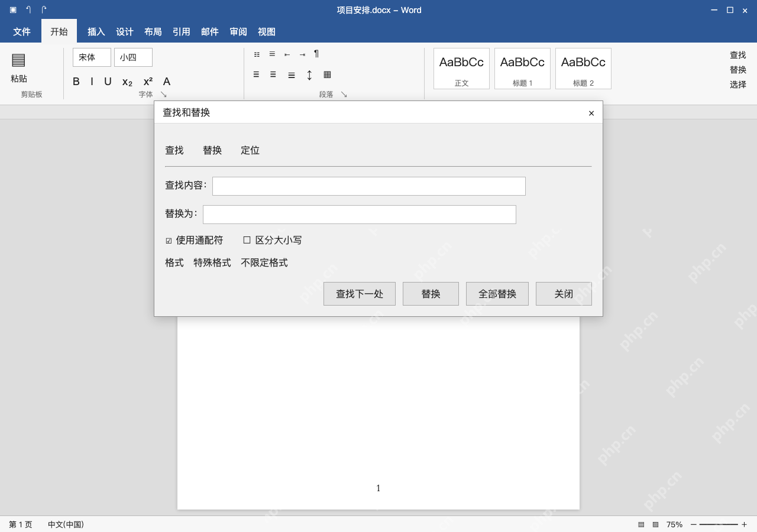Uncheck 使用通配符 checkbox
Image resolution: width=757 pixels, height=532 pixels.
coord(169,241)
